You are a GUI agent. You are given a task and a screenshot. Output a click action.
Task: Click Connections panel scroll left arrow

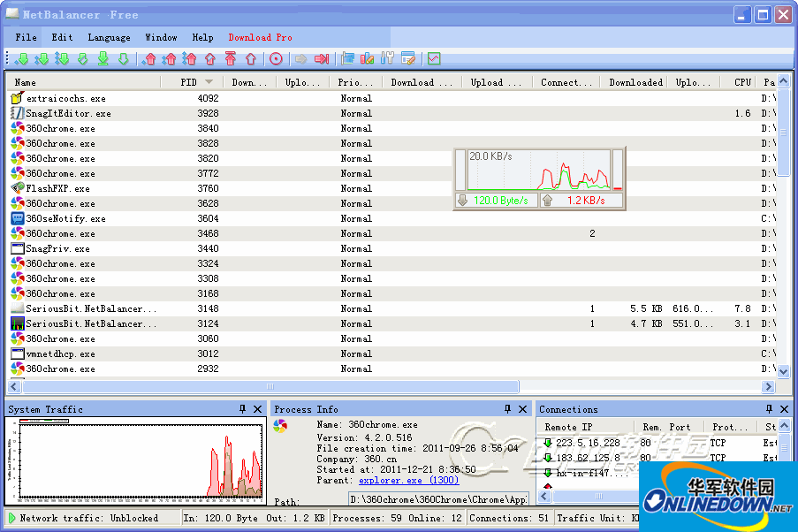click(x=544, y=496)
